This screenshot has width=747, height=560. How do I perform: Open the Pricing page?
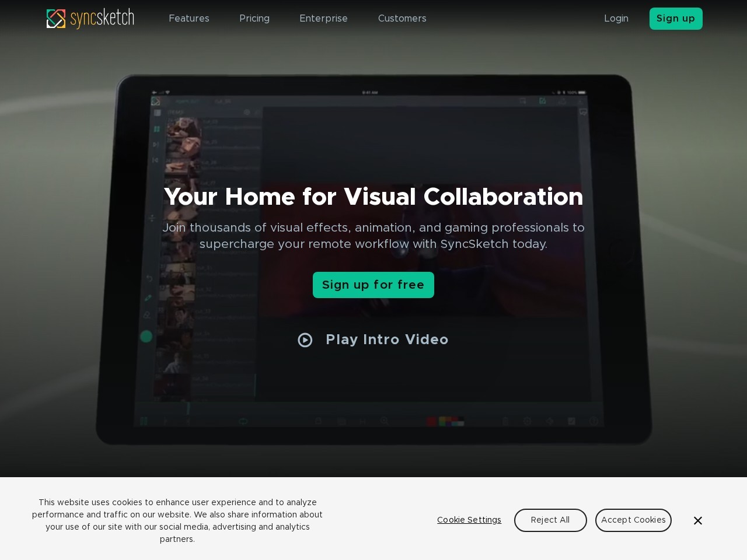(254, 19)
